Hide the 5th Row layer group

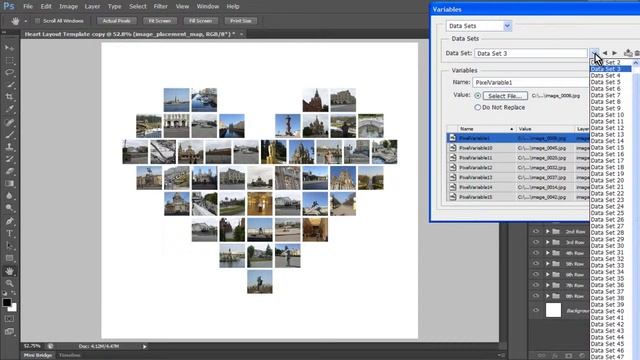click(x=536, y=264)
